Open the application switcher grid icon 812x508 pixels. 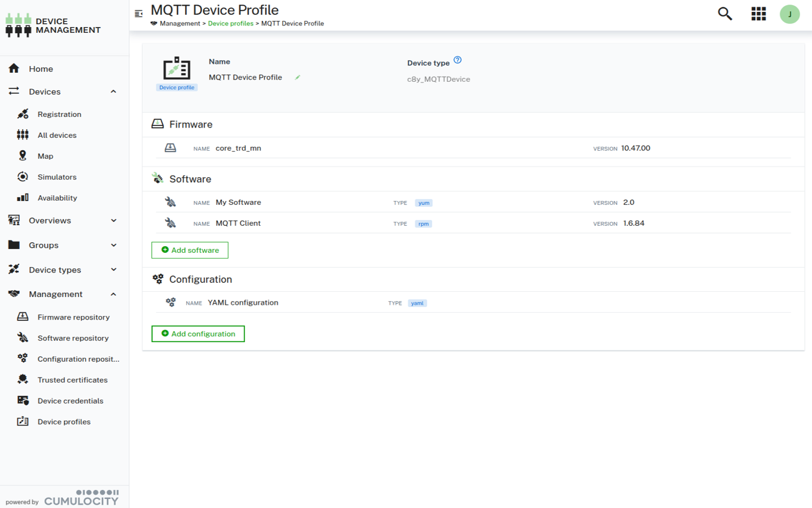point(758,14)
